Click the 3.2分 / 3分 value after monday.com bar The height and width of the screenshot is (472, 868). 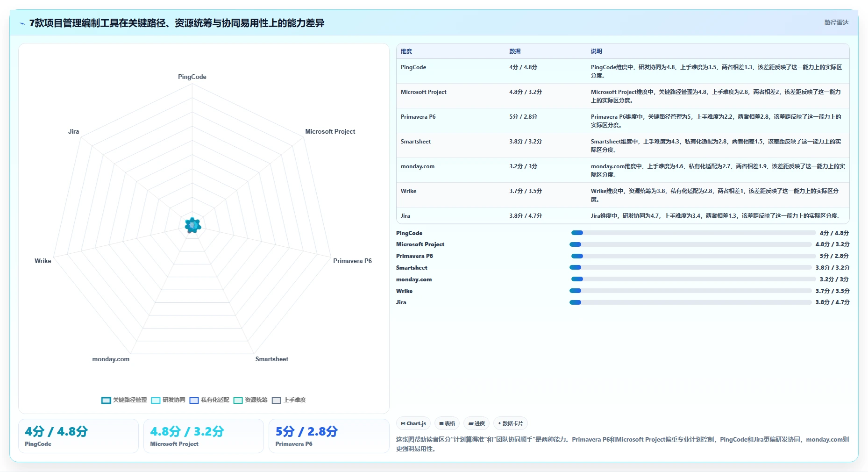834,279
